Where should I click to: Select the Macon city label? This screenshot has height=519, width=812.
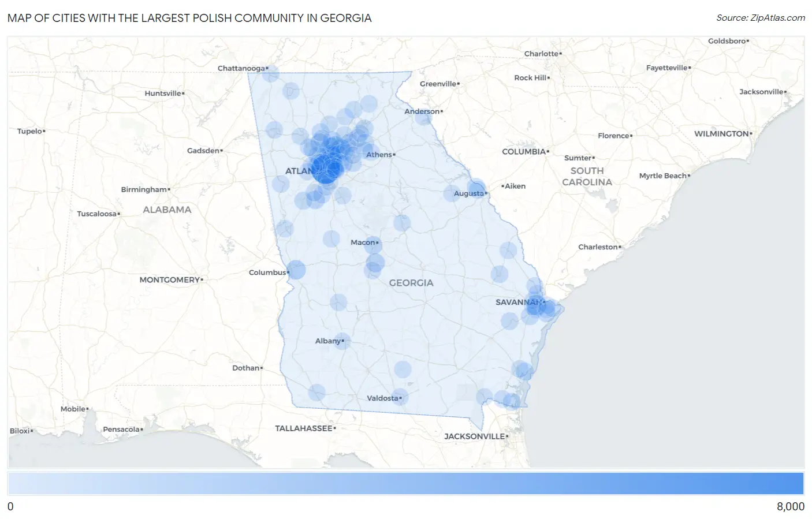click(363, 242)
